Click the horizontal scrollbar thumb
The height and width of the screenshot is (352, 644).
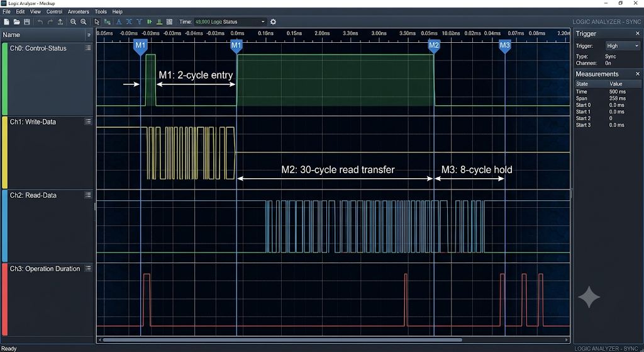[x=282, y=340]
